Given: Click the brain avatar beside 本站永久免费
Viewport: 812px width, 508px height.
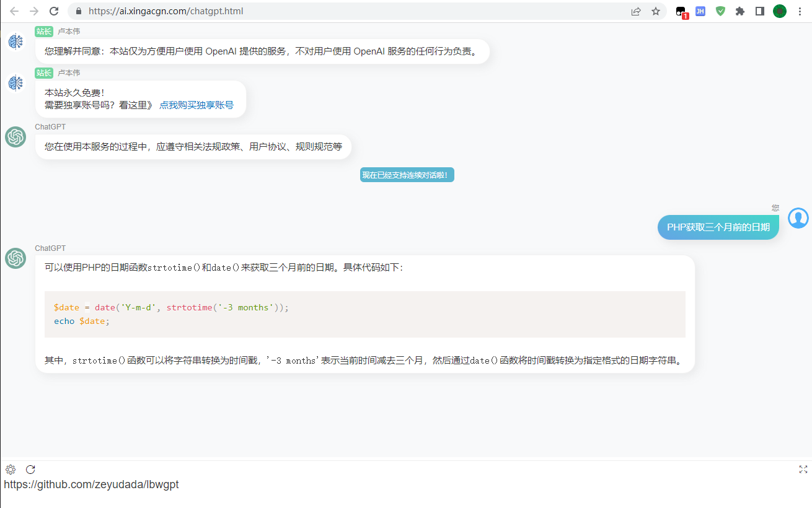Looking at the screenshot, I should [x=15, y=82].
